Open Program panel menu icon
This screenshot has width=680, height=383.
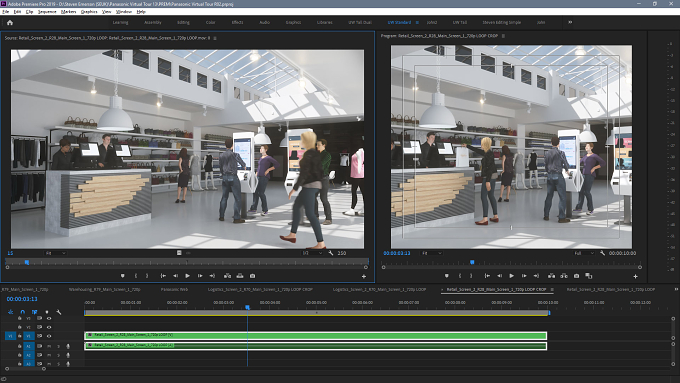pyautogui.click(x=503, y=36)
